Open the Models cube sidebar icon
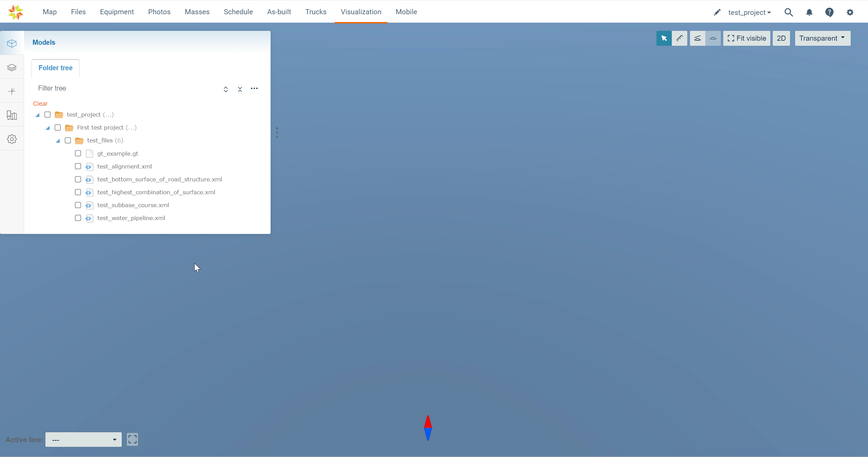The height and width of the screenshot is (457, 868). point(12,43)
